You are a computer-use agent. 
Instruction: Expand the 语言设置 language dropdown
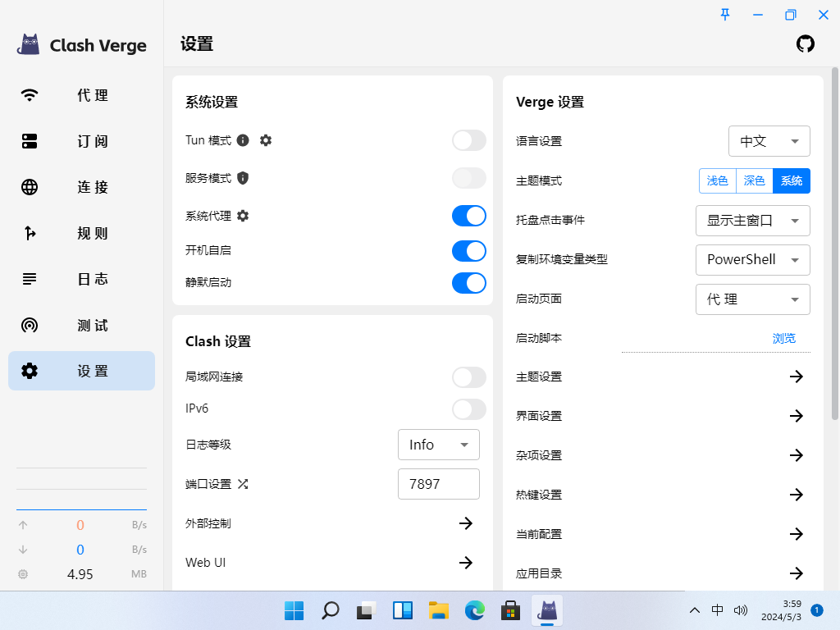click(769, 141)
